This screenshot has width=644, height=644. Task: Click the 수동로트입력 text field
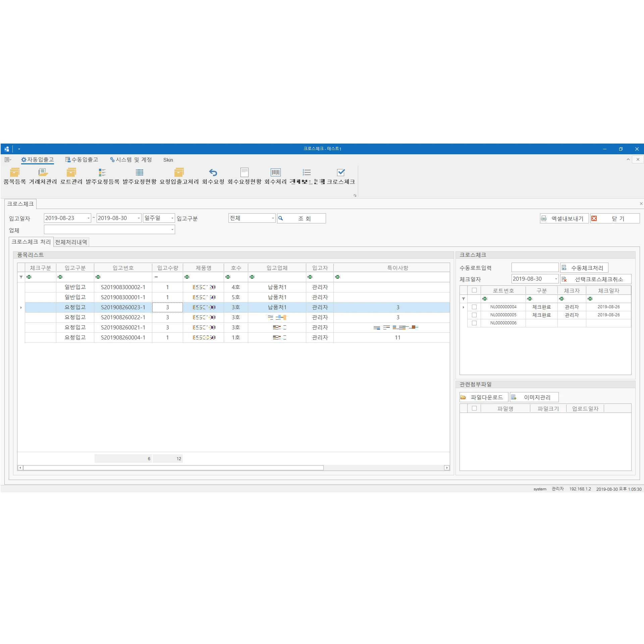tap(535, 268)
